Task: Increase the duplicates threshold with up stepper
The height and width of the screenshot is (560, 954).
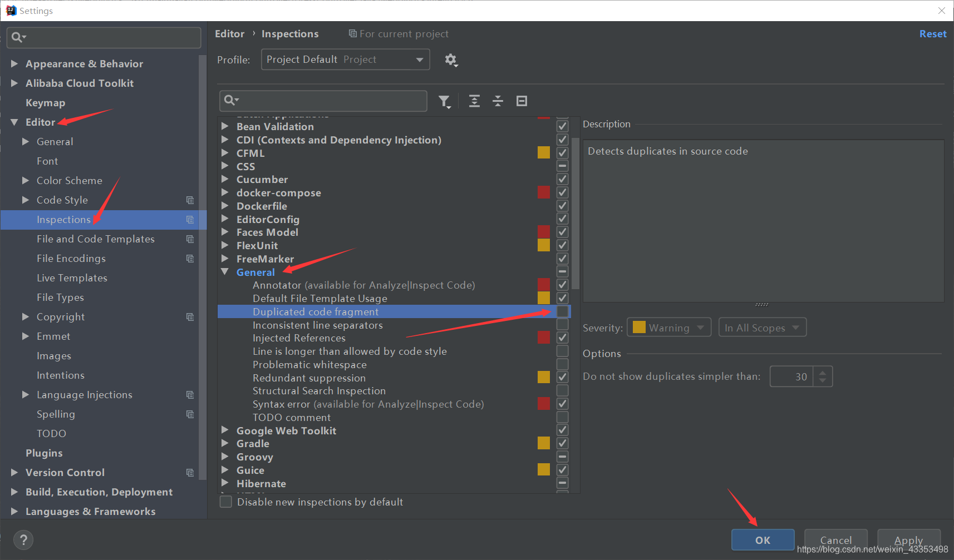Action: [823, 372]
